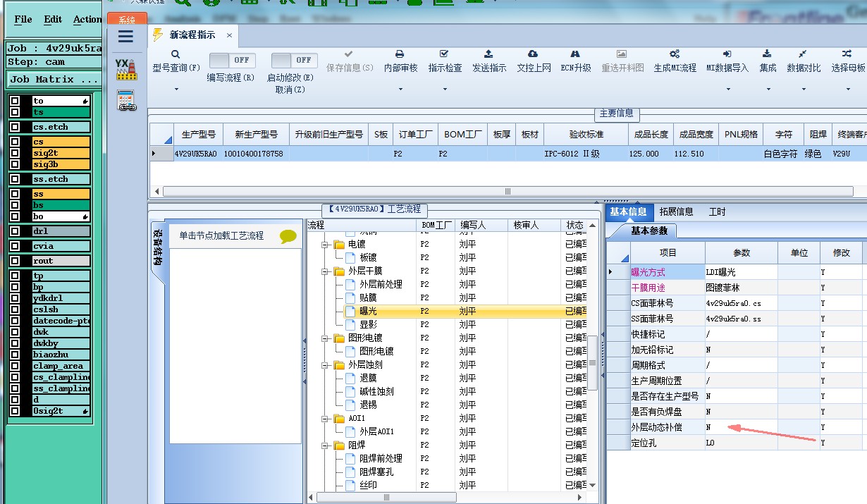
Task: Click the 发送指示 upload icon
Action: pos(488,54)
